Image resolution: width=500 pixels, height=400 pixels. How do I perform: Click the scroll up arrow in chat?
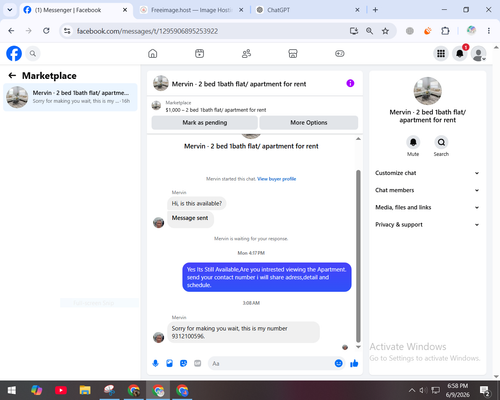(x=358, y=139)
